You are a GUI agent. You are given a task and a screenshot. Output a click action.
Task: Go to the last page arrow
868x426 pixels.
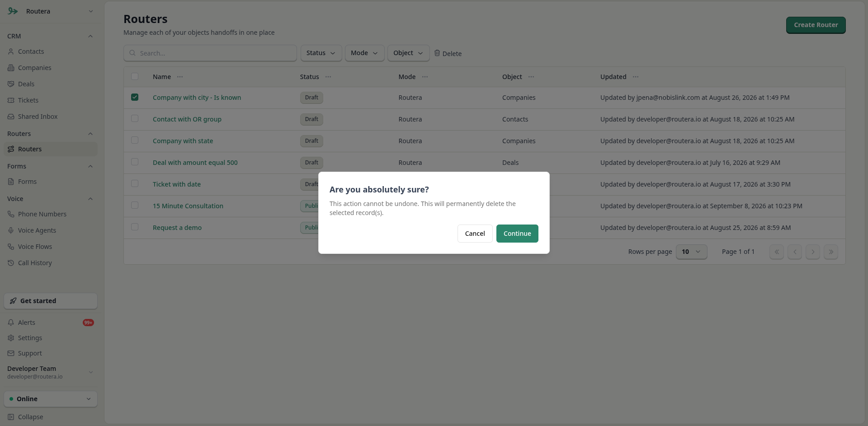point(831,252)
